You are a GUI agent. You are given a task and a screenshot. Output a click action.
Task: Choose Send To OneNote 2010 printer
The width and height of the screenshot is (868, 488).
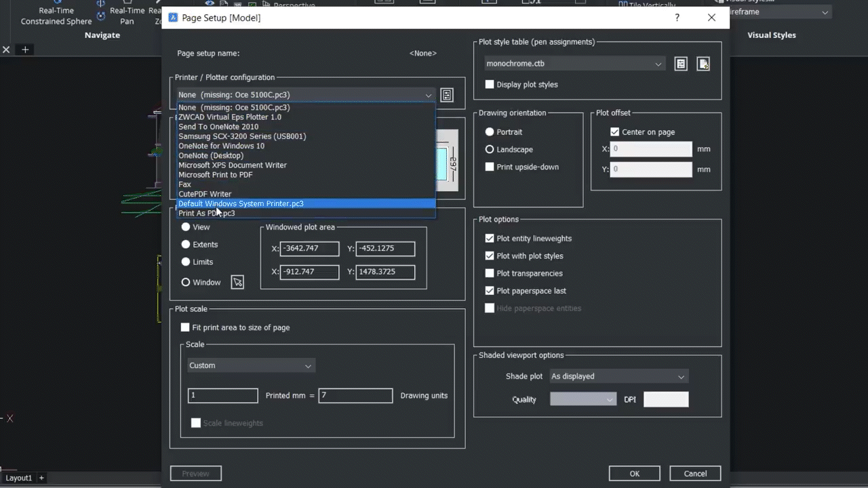click(x=305, y=127)
